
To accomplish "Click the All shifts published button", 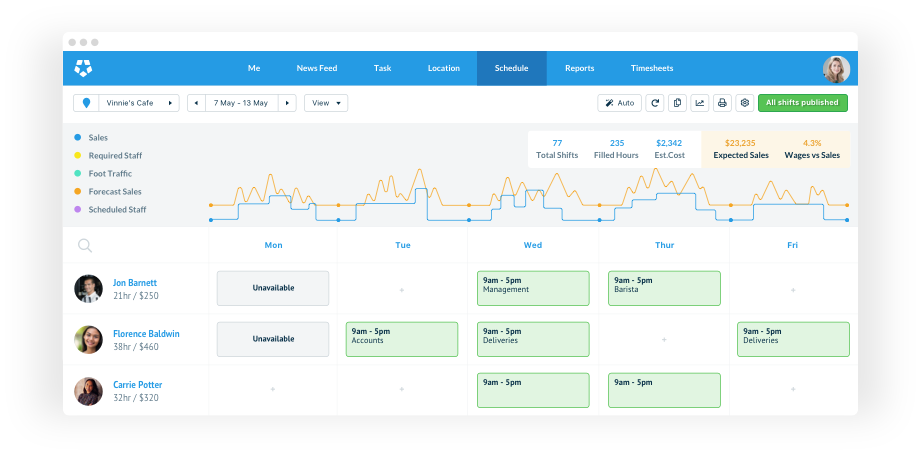I will tap(802, 103).
